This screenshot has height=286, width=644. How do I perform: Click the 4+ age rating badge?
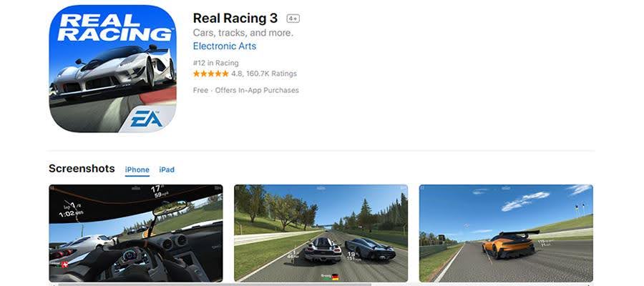coord(293,19)
